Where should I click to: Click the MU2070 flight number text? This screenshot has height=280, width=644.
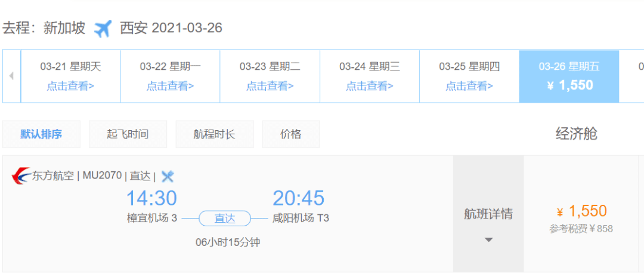103,176
